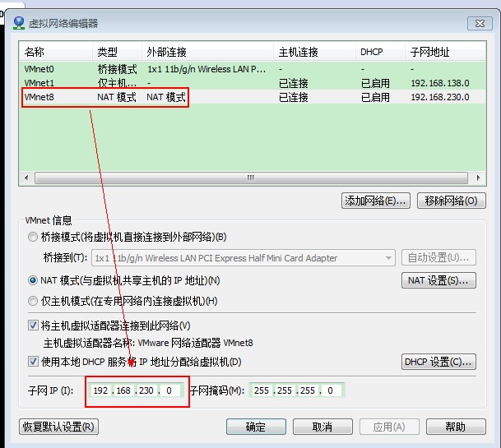
Task: Click the scrollbar left arrow in network list
Action: point(26,178)
